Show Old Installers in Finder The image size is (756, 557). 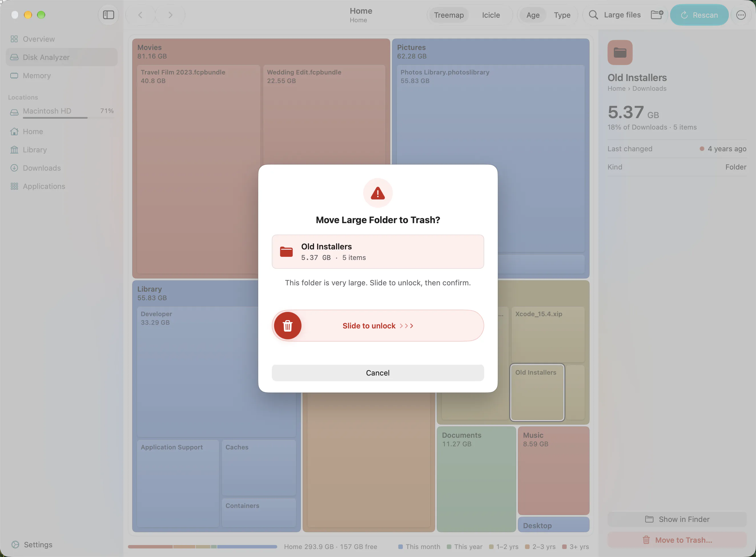[x=677, y=519]
